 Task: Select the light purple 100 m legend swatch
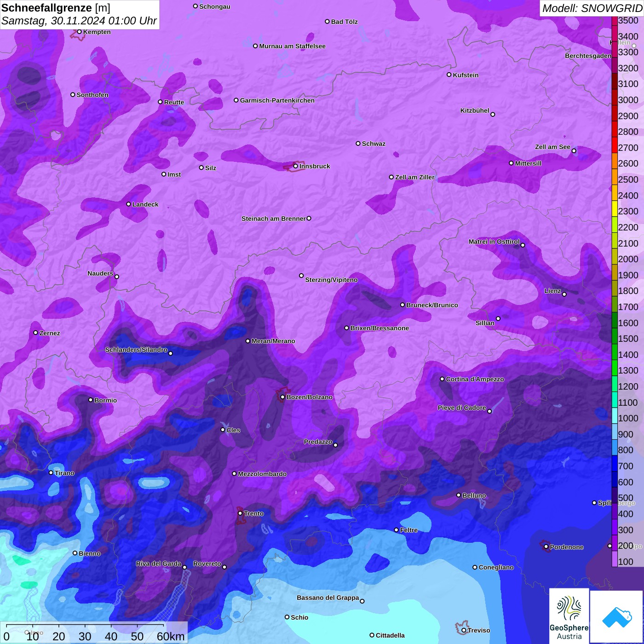(614, 558)
